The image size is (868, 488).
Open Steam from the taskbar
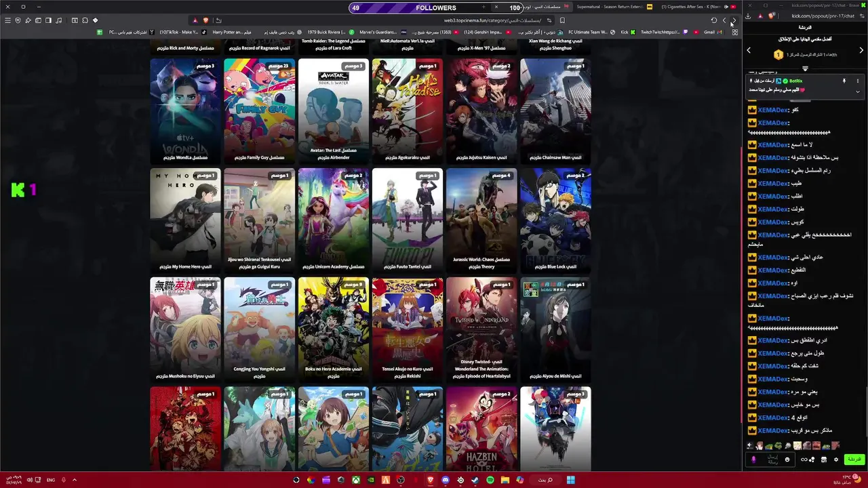point(475,480)
